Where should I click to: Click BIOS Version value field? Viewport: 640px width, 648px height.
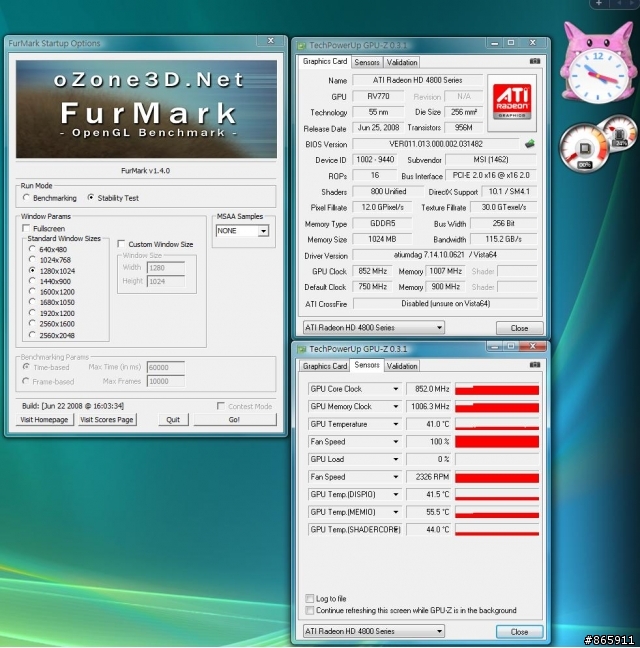coord(436,144)
